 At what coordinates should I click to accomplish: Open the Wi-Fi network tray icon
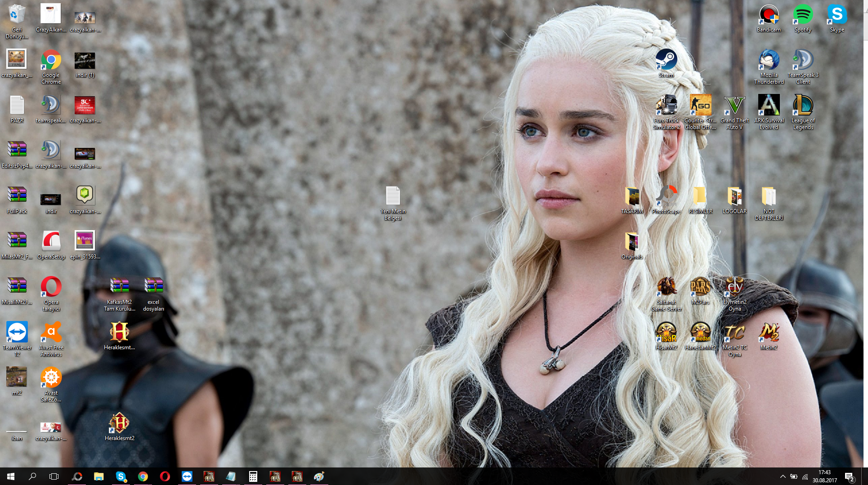[805, 476]
